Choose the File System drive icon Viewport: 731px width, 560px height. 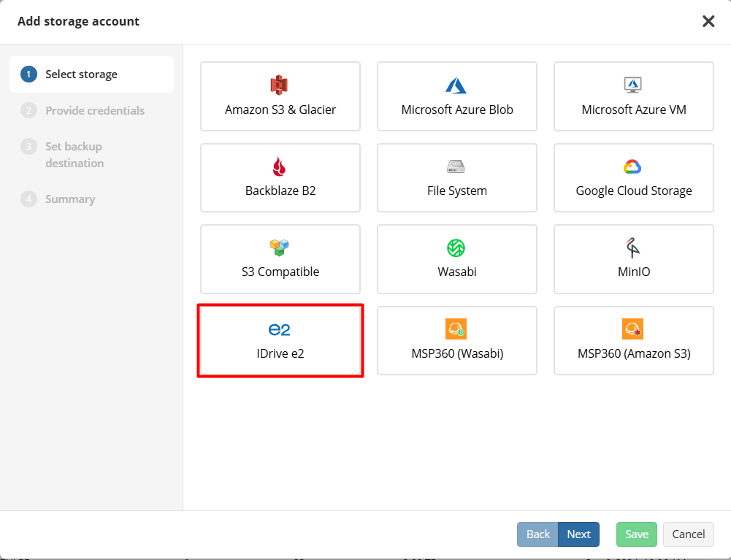456,166
